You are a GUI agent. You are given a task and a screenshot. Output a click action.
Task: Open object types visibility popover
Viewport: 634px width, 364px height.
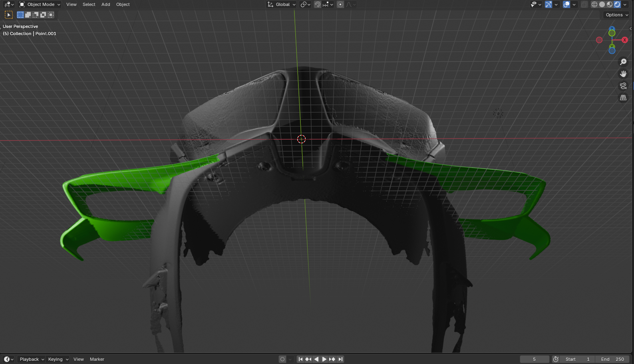click(x=536, y=4)
